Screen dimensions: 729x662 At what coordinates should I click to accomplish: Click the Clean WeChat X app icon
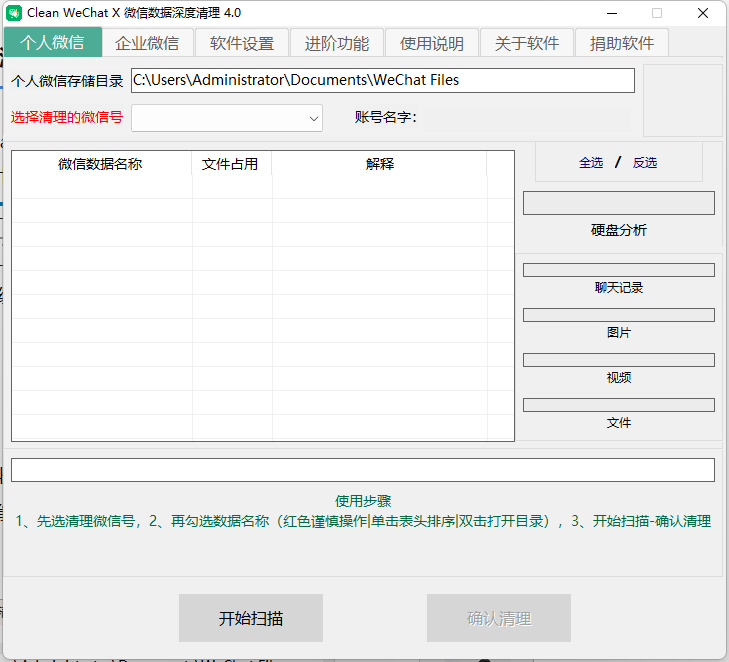click(13, 13)
